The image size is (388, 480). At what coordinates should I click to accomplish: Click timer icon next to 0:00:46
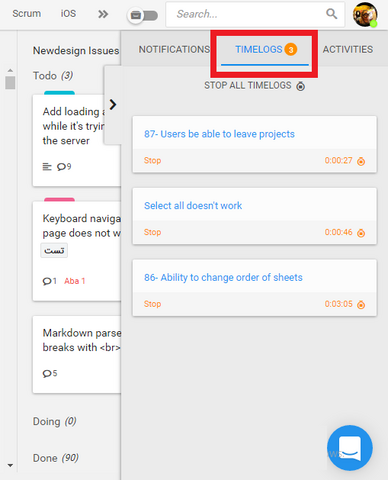pyautogui.click(x=361, y=233)
